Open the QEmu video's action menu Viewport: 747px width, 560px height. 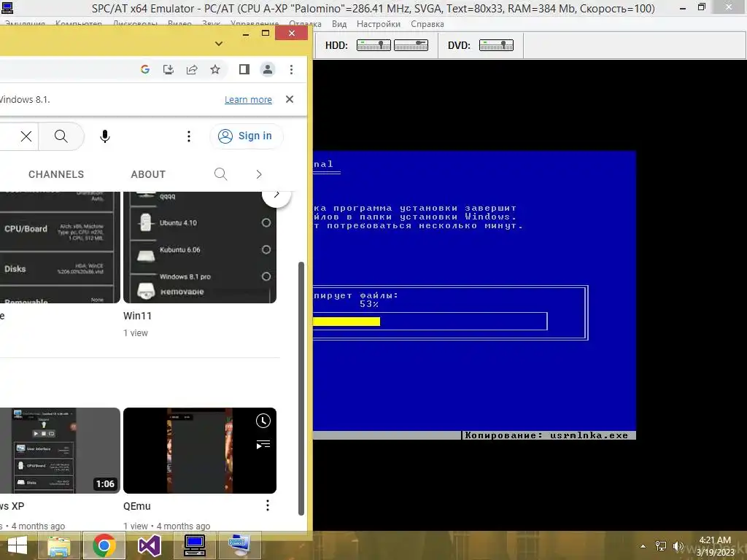click(267, 505)
